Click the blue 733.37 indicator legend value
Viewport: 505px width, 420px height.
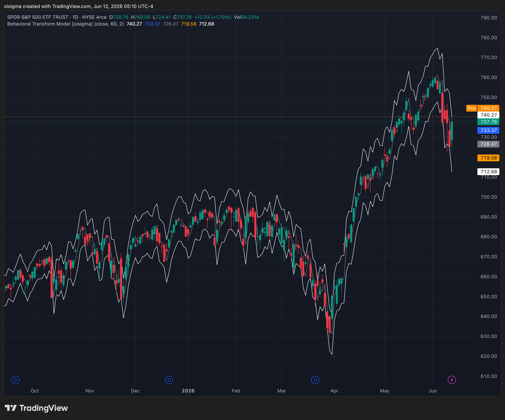click(152, 24)
